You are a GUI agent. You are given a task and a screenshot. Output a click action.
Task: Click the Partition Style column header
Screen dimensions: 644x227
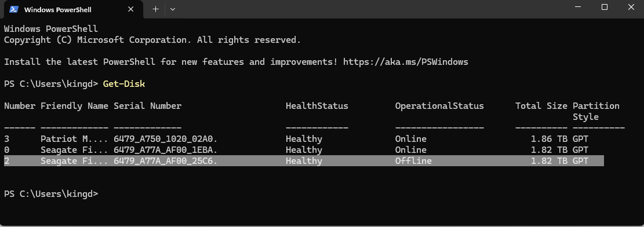[596, 111]
